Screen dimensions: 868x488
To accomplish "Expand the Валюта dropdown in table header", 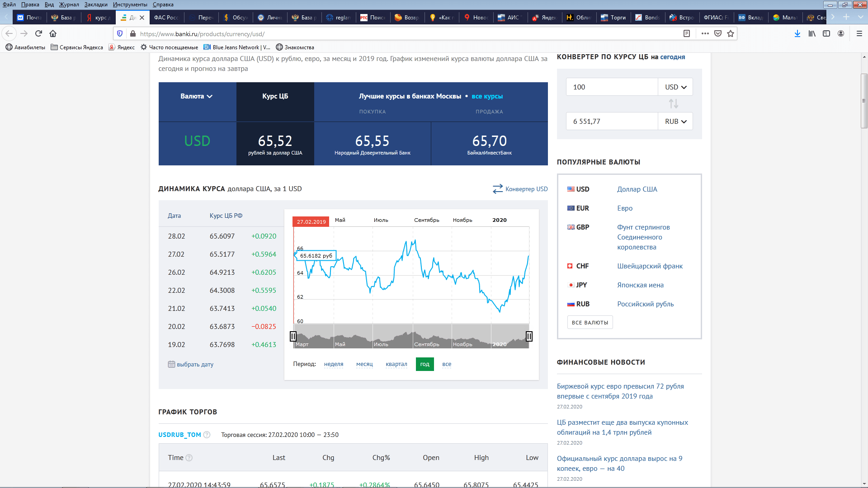I will coord(197,96).
